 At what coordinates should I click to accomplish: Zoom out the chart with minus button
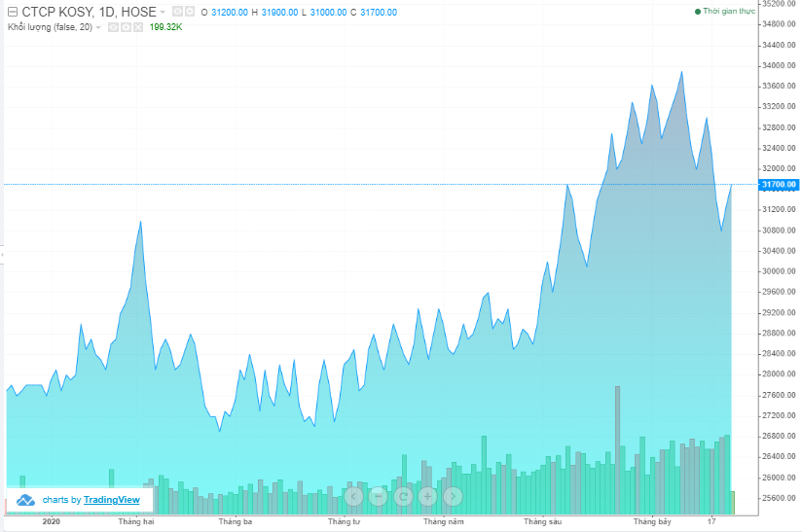378,496
